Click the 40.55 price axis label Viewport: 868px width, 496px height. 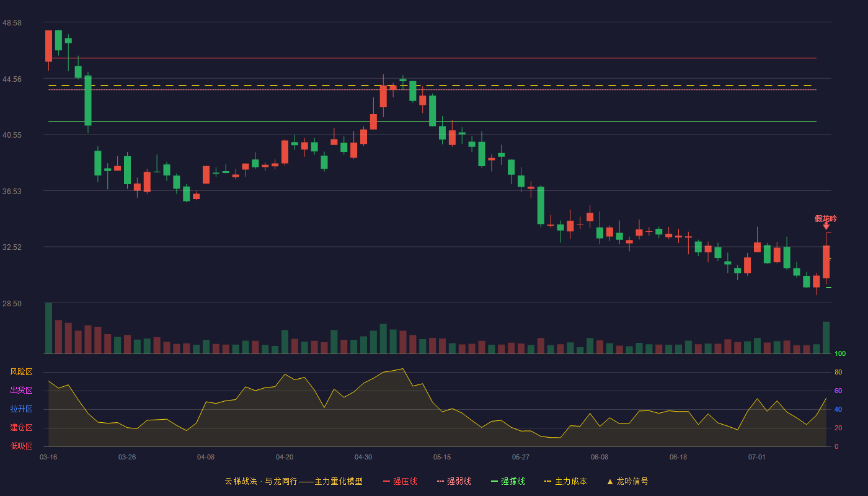point(12,135)
